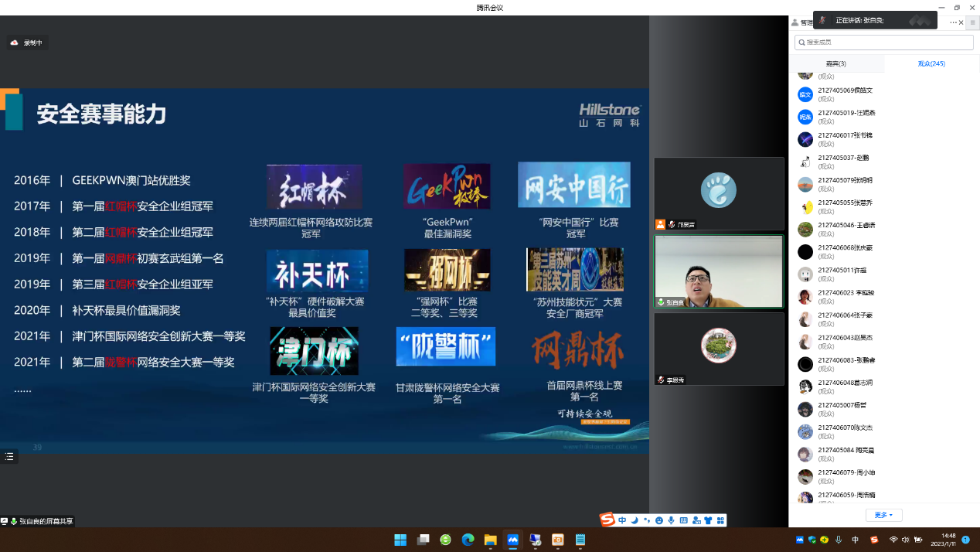
Task: Open the Sogou soft keyboard icon
Action: [683, 520]
